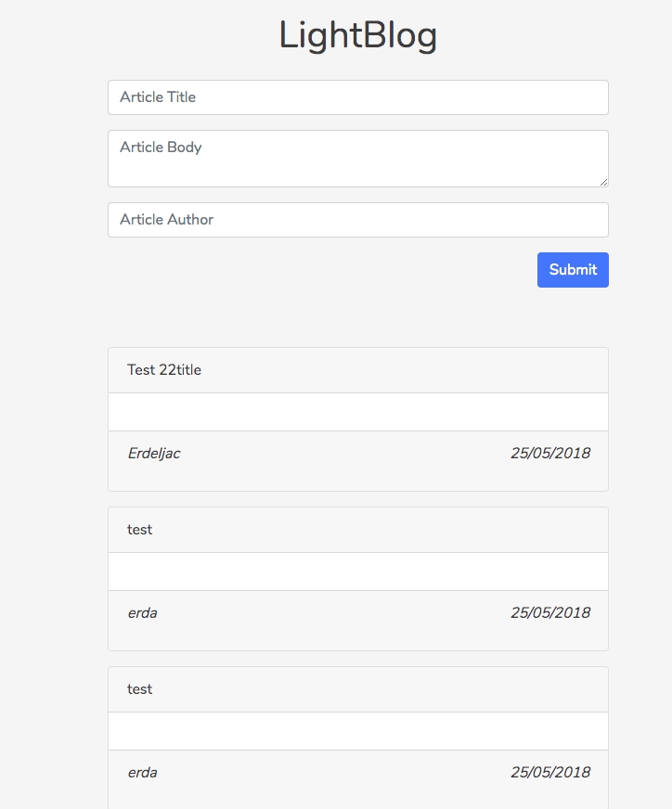Click the empty body of the bottom article
Screen dimensions: 672x809
coord(357,731)
